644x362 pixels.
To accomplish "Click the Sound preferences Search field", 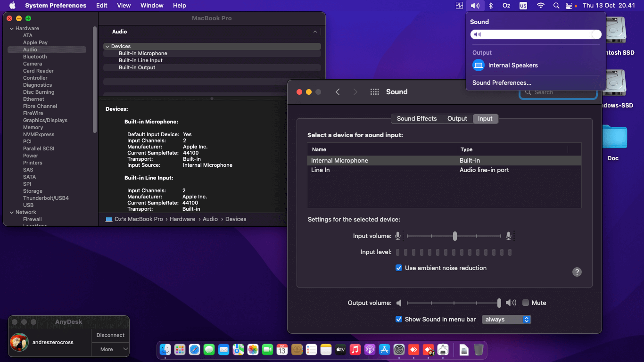I will coord(558,92).
